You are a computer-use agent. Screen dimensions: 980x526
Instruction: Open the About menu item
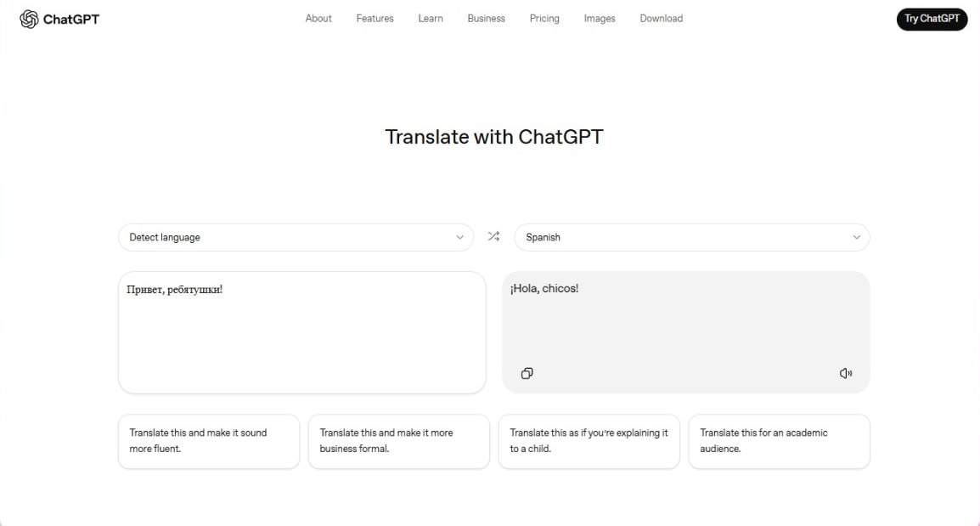[x=318, y=19]
